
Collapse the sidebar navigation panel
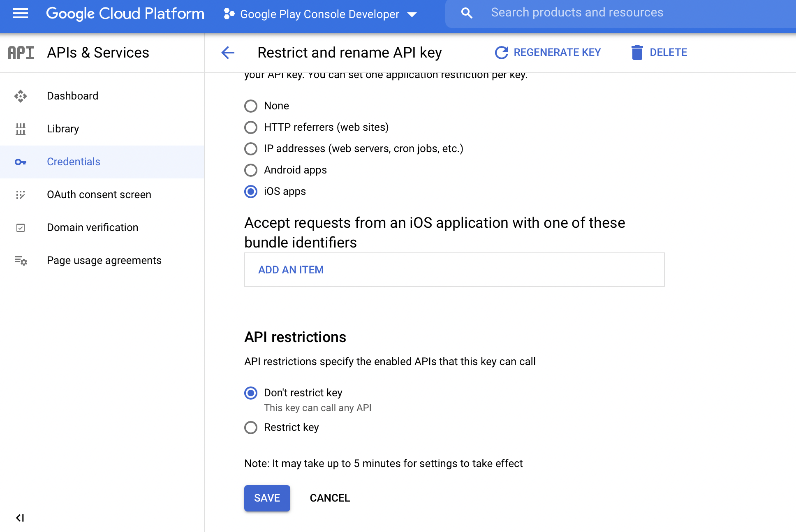click(20, 518)
